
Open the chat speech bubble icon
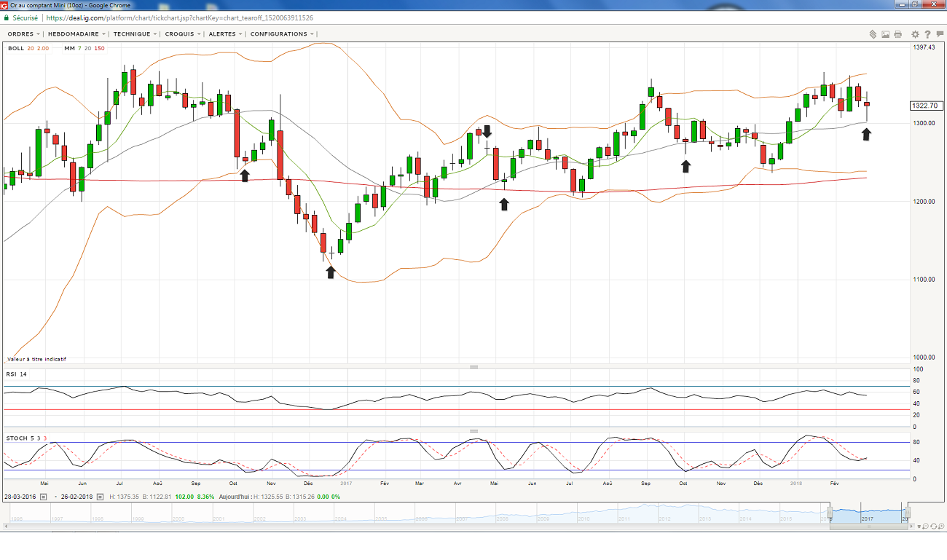[x=938, y=34]
